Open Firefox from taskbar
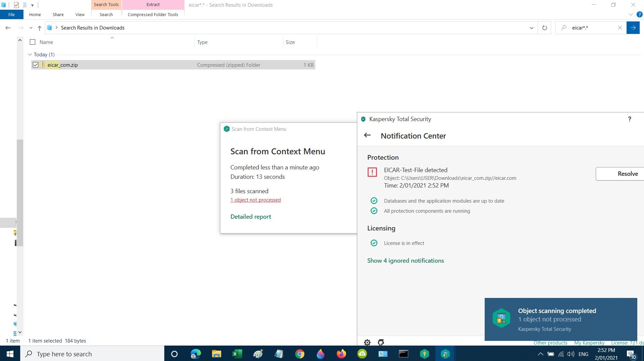 point(341,354)
